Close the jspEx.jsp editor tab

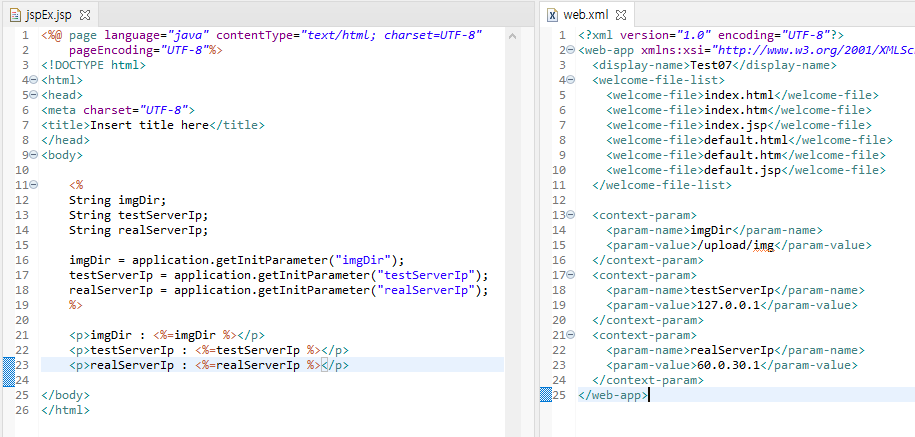point(84,15)
